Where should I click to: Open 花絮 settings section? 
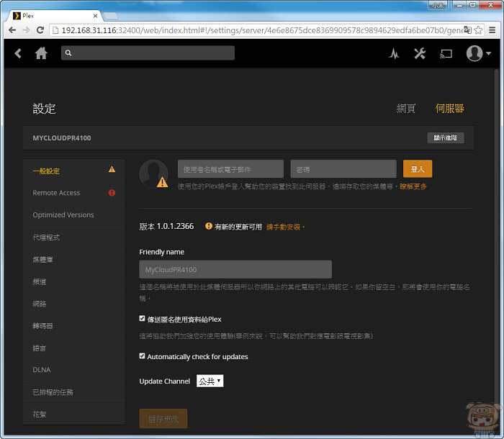click(74, 415)
